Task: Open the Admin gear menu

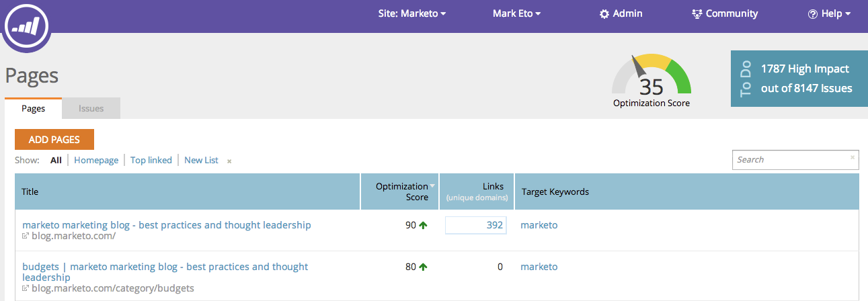Action: point(621,13)
